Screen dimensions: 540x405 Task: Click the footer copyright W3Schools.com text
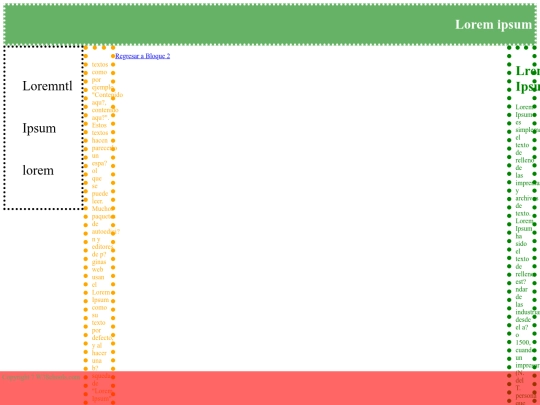(x=41, y=377)
